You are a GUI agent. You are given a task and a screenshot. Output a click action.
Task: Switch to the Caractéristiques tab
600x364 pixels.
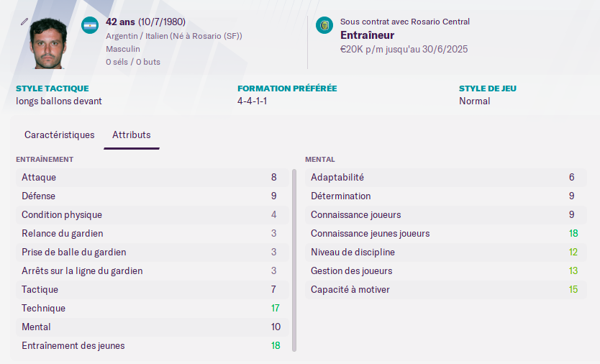click(x=59, y=135)
